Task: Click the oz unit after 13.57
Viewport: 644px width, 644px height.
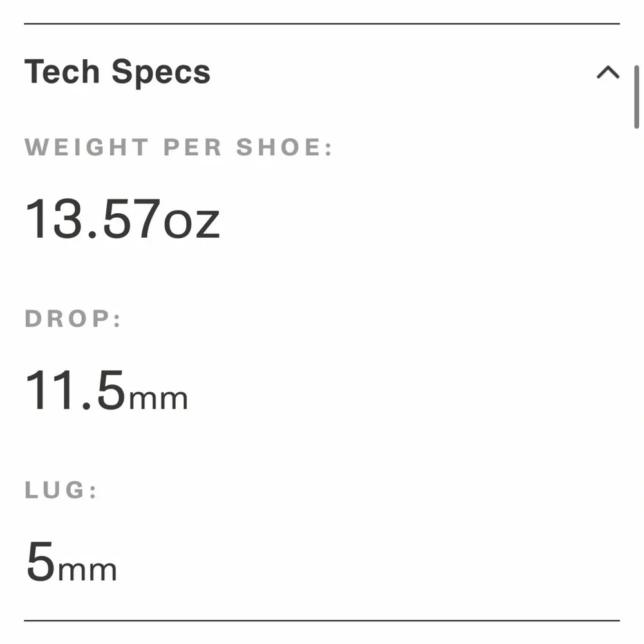Action: click(191, 222)
